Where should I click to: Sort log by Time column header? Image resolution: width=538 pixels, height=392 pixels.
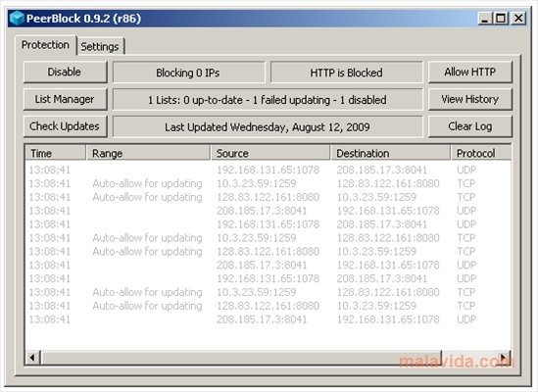pos(56,153)
